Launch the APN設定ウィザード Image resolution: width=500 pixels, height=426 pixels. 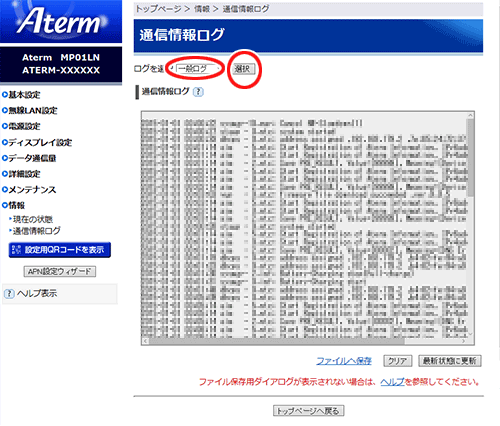[x=60, y=272]
